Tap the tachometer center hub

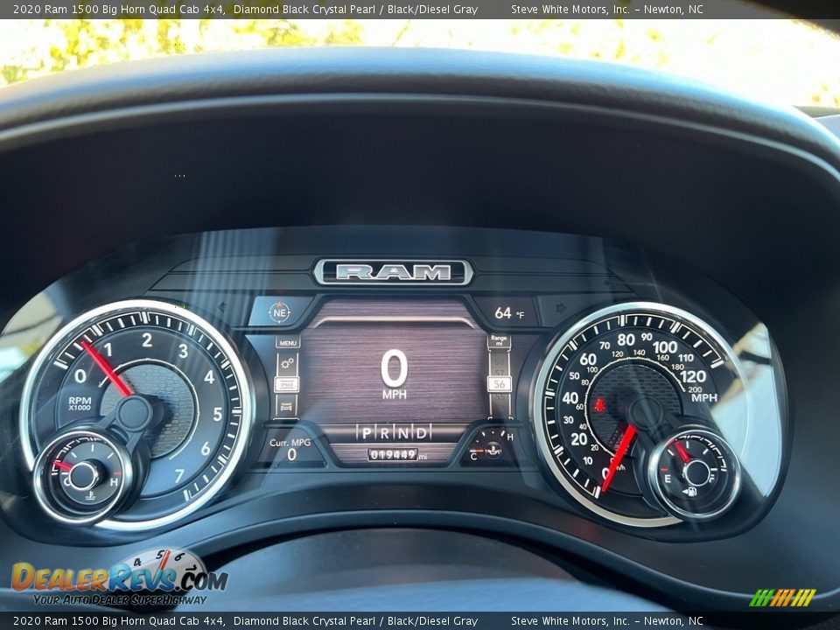(134, 412)
